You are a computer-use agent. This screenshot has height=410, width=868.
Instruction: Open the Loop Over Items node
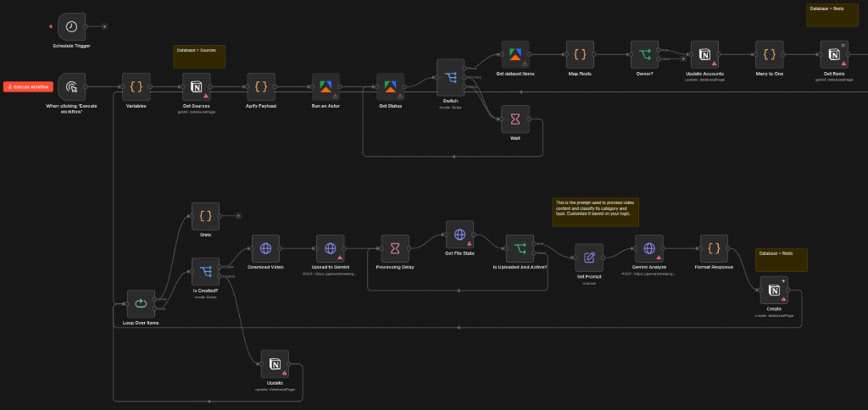[141, 303]
